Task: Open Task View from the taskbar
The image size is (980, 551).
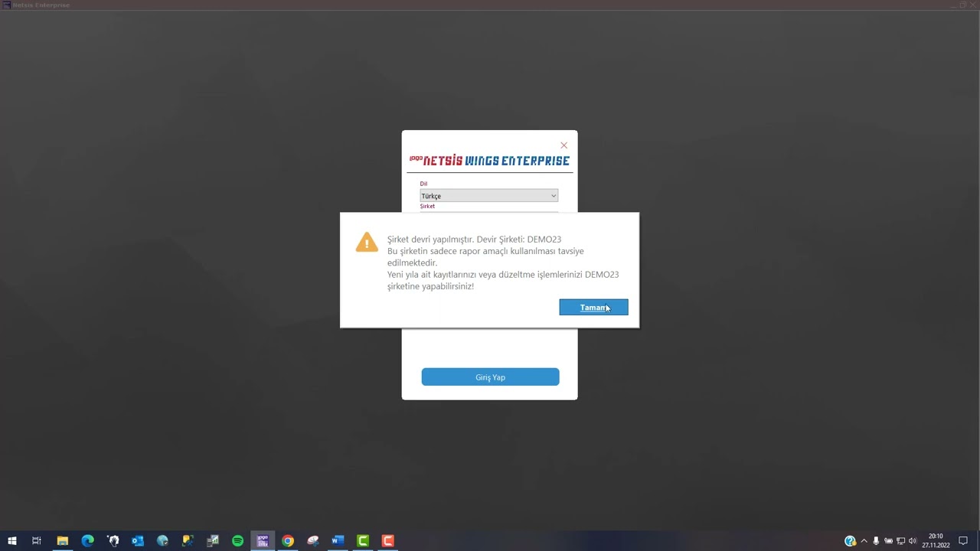Action: point(37,541)
